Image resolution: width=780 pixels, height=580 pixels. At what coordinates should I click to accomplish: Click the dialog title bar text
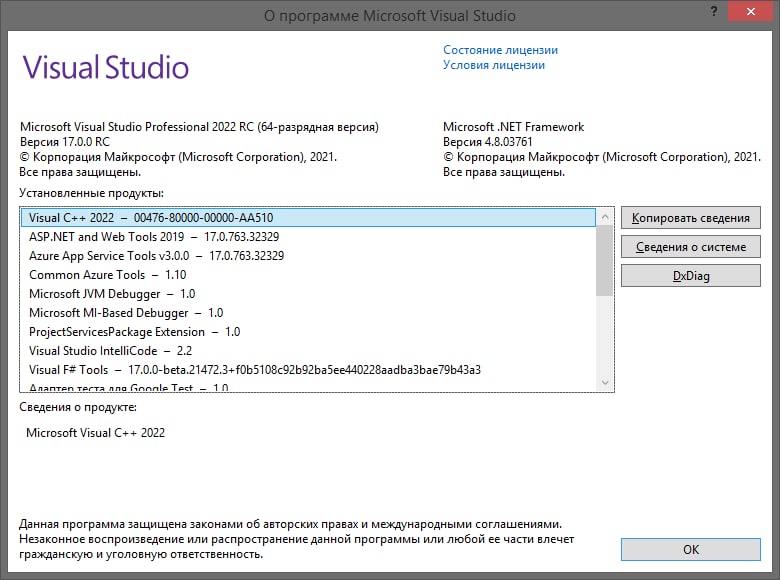[390, 16]
